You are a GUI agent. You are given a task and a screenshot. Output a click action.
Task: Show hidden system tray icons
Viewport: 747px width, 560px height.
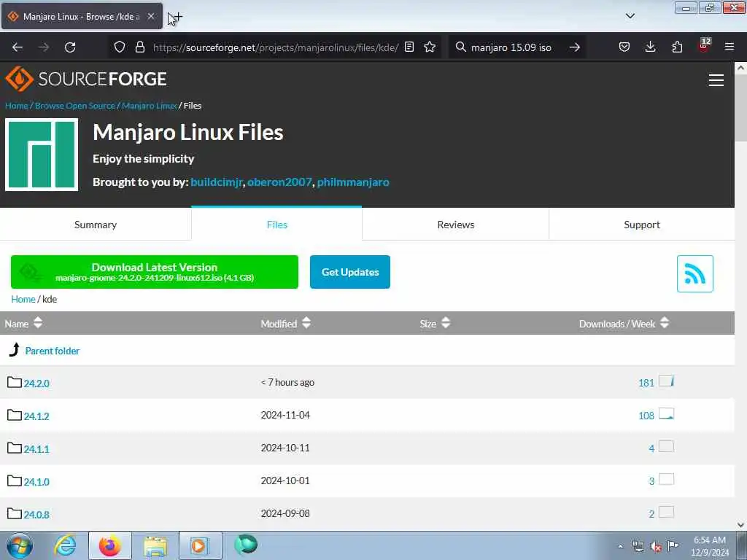(x=620, y=546)
